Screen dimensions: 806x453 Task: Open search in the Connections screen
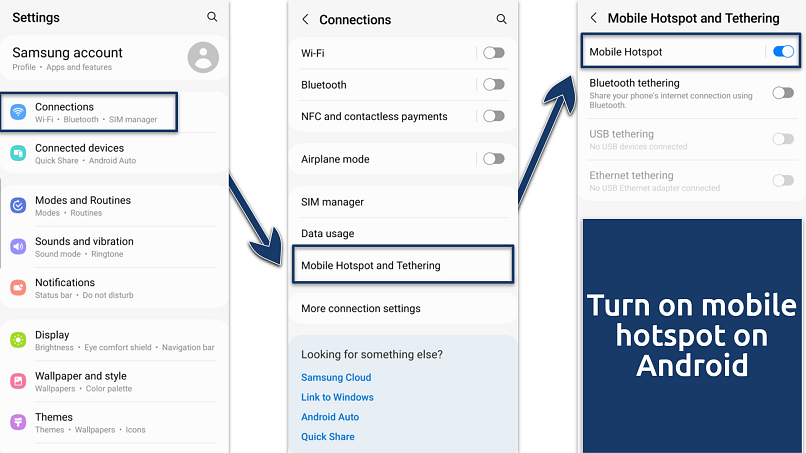click(x=501, y=19)
